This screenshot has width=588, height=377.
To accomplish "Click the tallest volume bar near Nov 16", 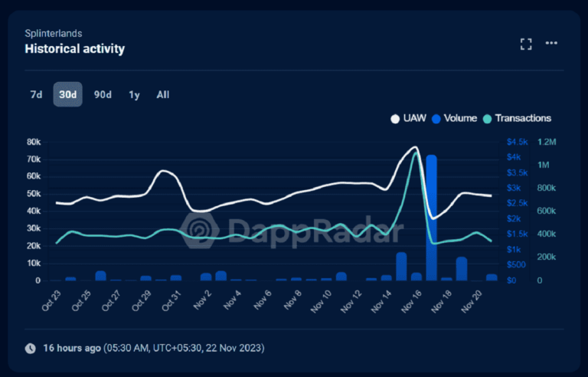I will coord(431,218).
